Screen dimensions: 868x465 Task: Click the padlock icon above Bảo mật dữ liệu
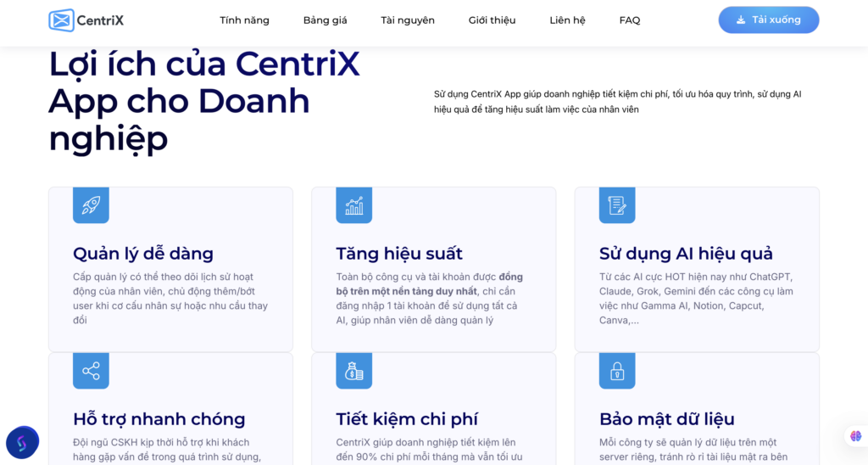617,371
